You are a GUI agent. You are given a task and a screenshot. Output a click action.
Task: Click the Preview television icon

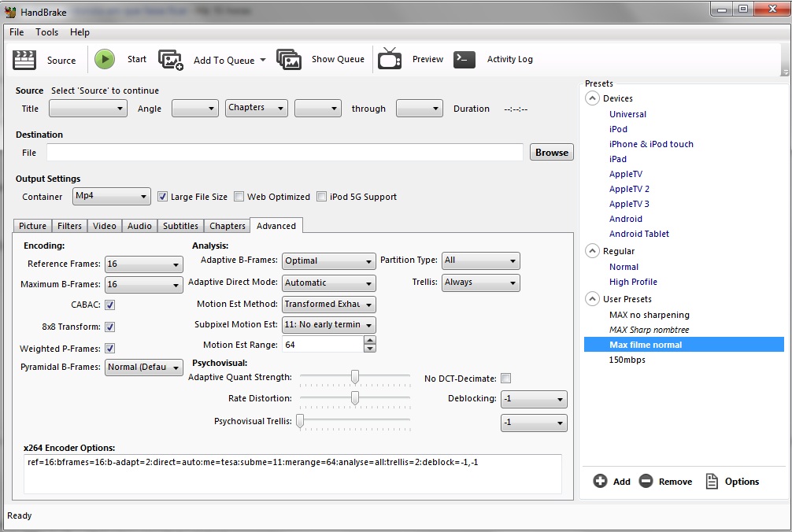pos(390,60)
